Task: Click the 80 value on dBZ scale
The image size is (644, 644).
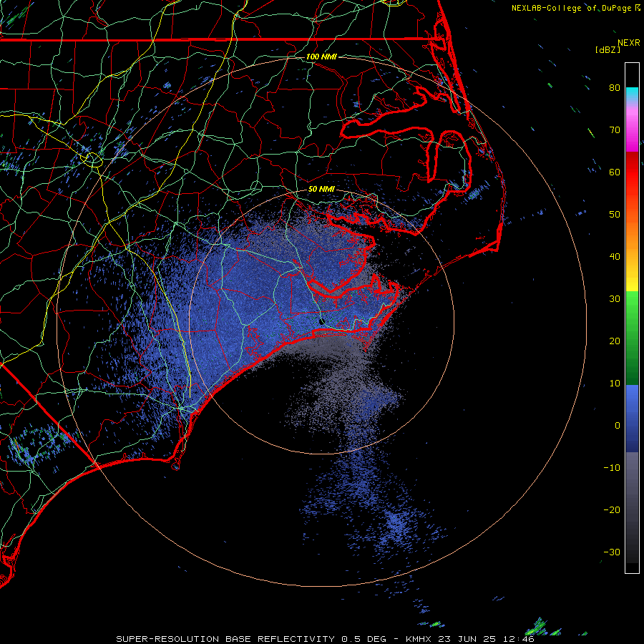Action: [615, 88]
